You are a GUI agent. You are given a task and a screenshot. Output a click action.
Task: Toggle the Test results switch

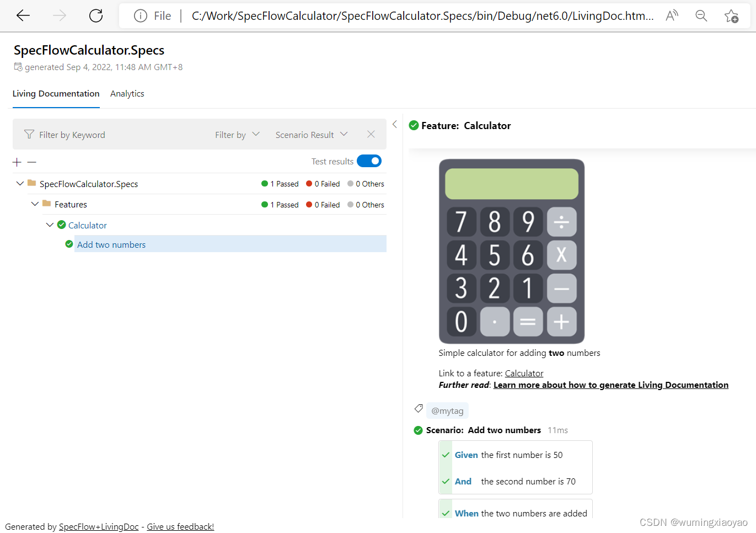pyautogui.click(x=369, y=161)
